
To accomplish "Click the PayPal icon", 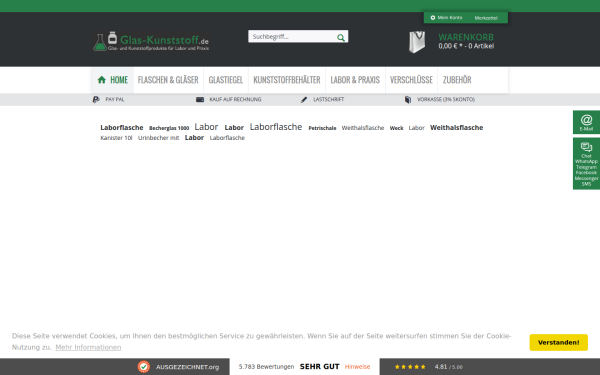I will [x=96, y=99].
